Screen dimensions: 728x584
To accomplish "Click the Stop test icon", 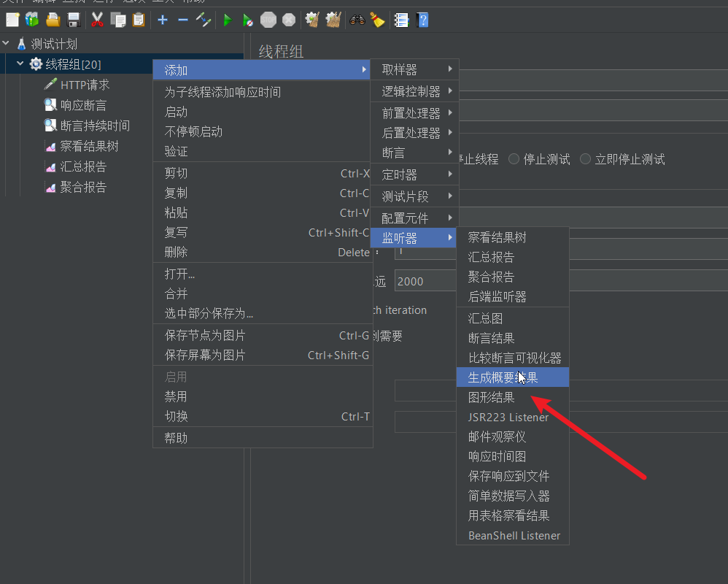I will point(268,20).
